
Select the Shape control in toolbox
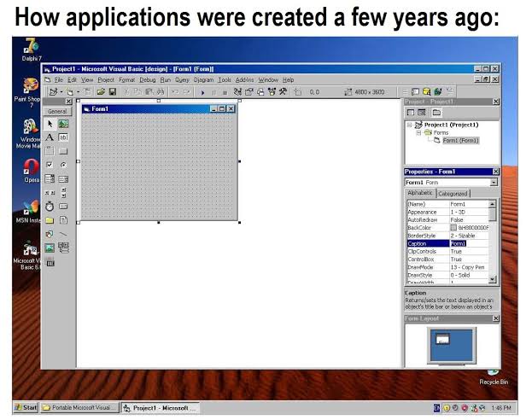(x=50, y=234)
